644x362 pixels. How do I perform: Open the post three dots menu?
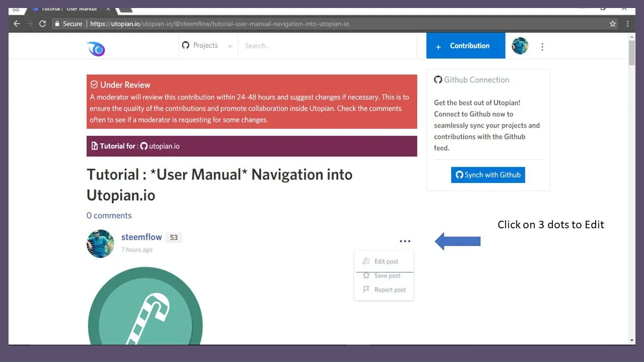405,241
